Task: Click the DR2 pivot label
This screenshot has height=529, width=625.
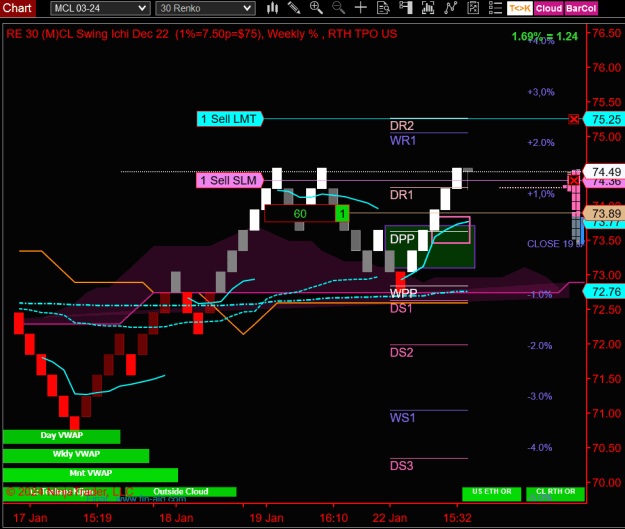Action: 402,126
